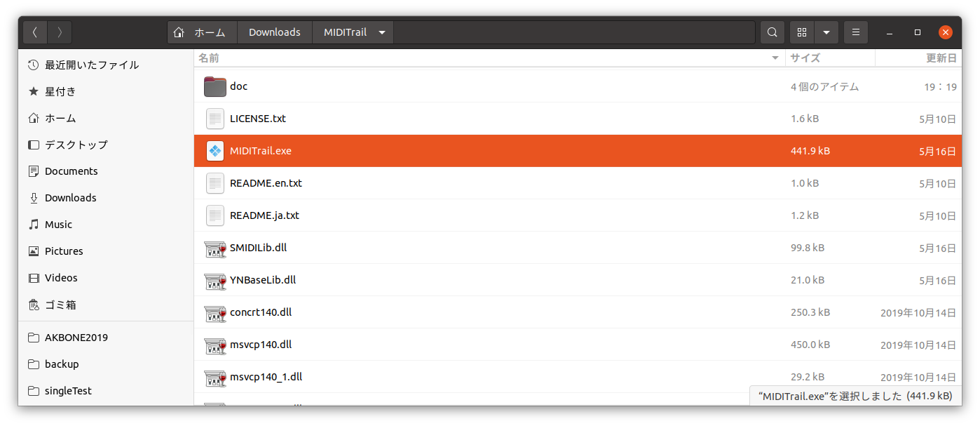The image size is (980, 426).
Task: Select the README.en.txt file icon
Action: [x=215, y=183]
